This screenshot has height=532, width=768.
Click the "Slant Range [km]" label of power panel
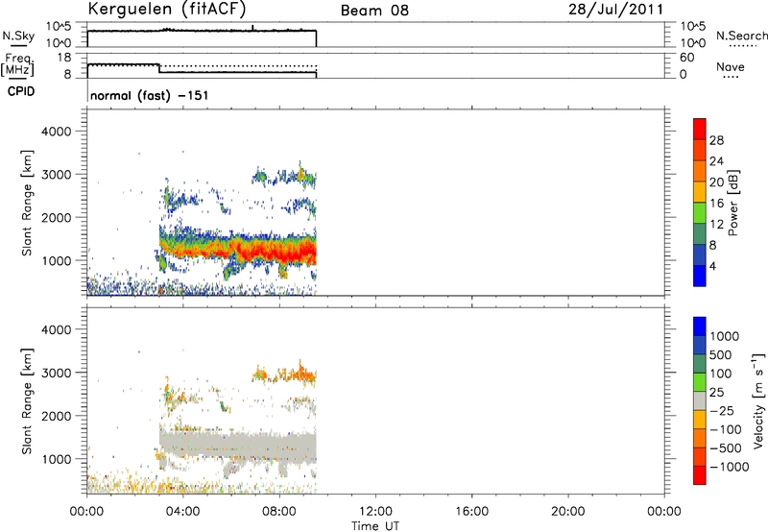click(27, 203)
